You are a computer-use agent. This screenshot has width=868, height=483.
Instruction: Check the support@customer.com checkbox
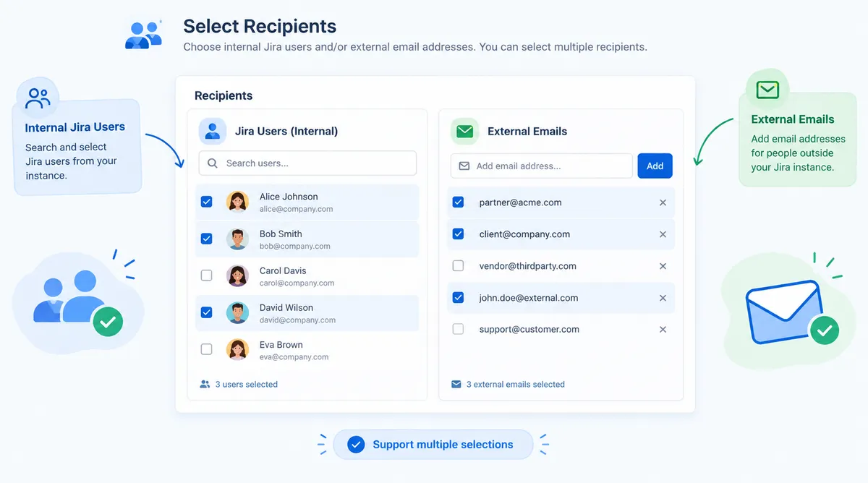pos(458,329)
